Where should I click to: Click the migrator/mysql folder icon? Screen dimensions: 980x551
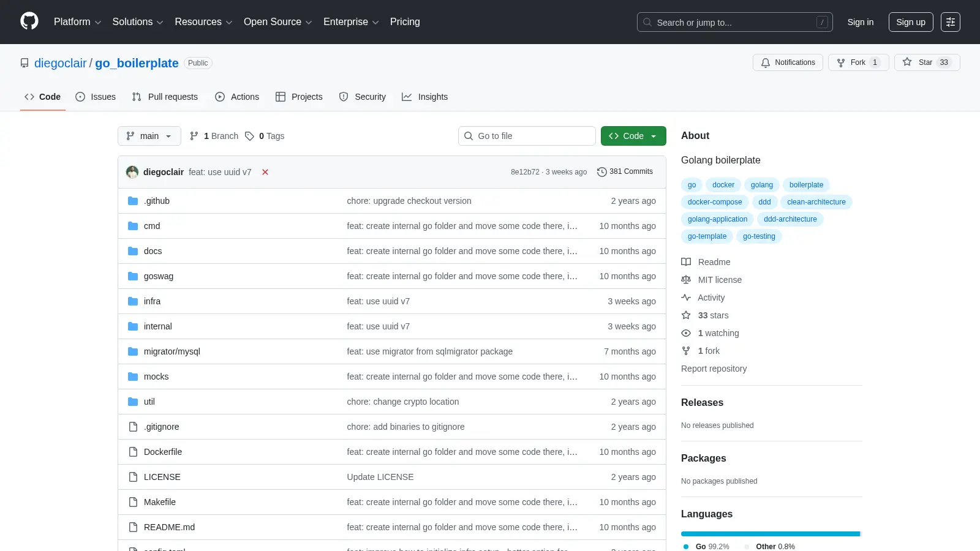point(133,351)
